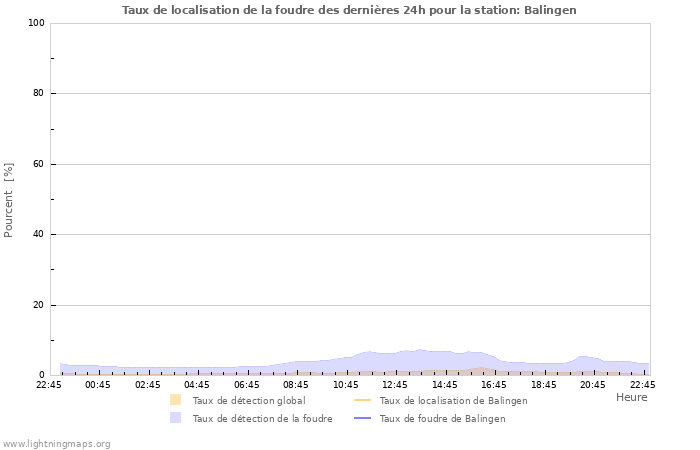The image size is (700, 450).
Task: Click the legend label 'Taux de détection de la foudre'
Action: click(262, 418)
